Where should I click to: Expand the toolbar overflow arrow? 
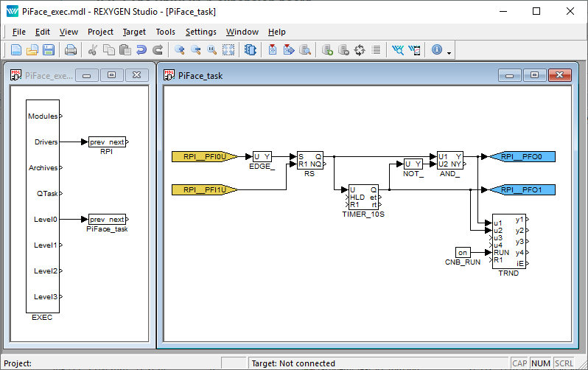pyautogui.click(x=449, y=53)
